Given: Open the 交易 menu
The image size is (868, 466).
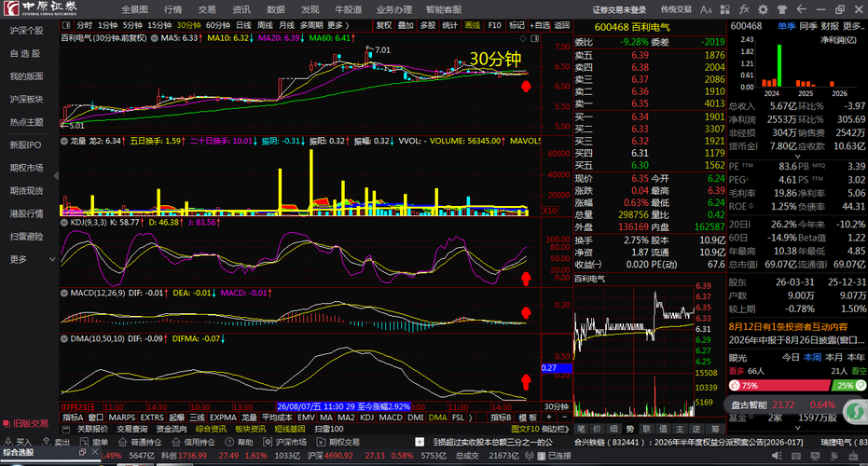Looking at the screenshot, I should coord(207,9).
